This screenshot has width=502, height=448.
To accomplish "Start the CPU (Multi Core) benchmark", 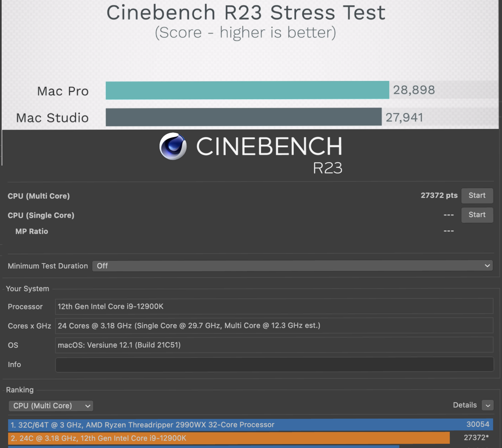I will click(x=477, y=195).
